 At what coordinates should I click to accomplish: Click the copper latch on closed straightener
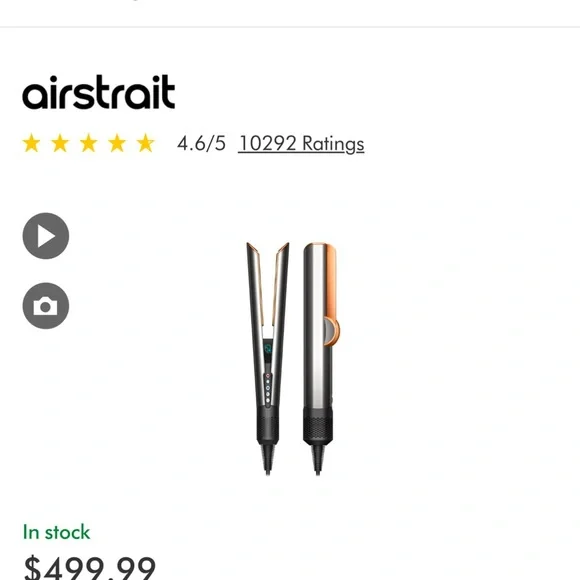(331, 330)
